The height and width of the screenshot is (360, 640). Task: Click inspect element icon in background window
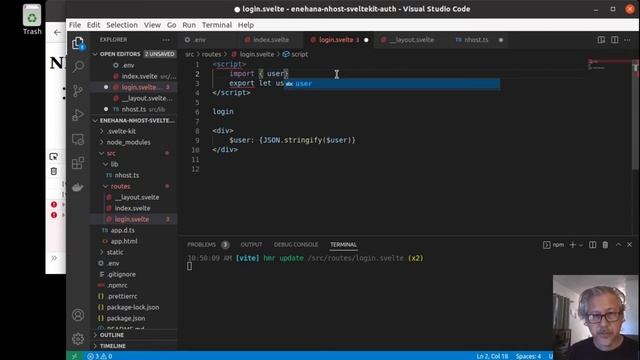tap(53, 157)
